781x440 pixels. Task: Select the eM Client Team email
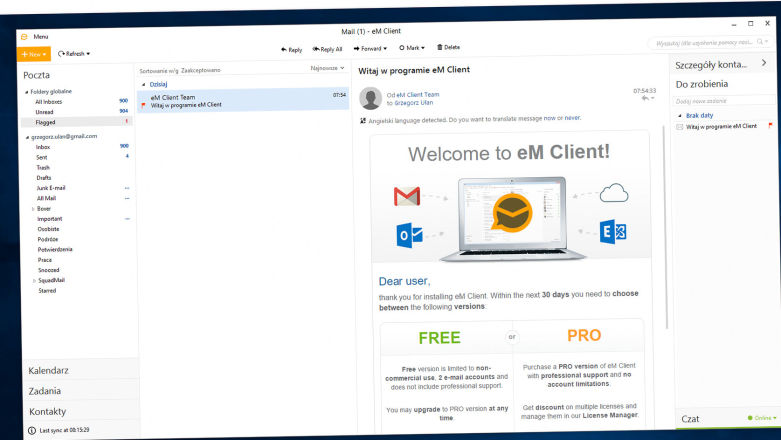pyautogui.click(x=243, y=100)
